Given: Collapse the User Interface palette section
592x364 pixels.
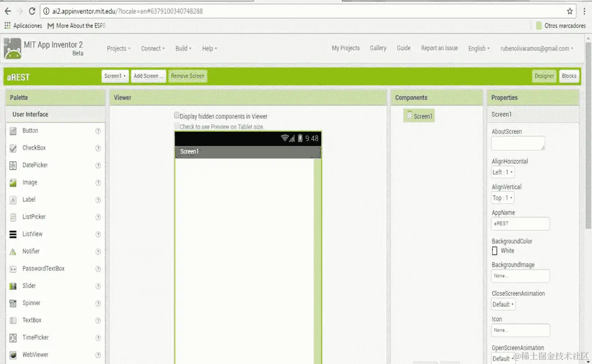Looking at the screenshot, I should coord(55,114).
